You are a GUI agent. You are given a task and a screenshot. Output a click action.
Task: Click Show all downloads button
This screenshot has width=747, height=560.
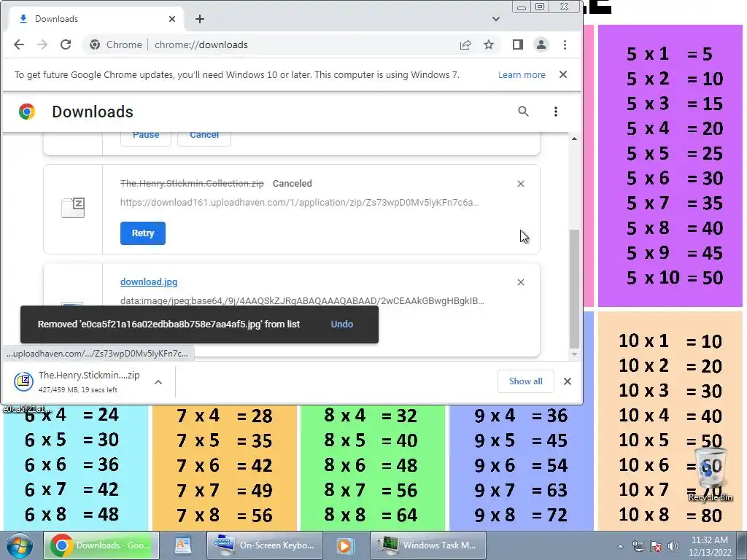(x=525, y=381)
